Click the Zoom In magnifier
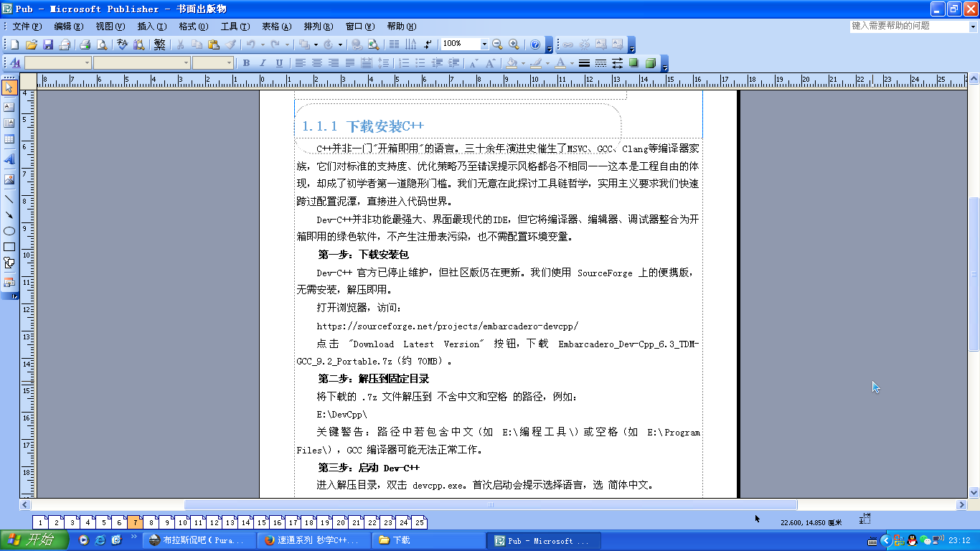 click(512, 44)
